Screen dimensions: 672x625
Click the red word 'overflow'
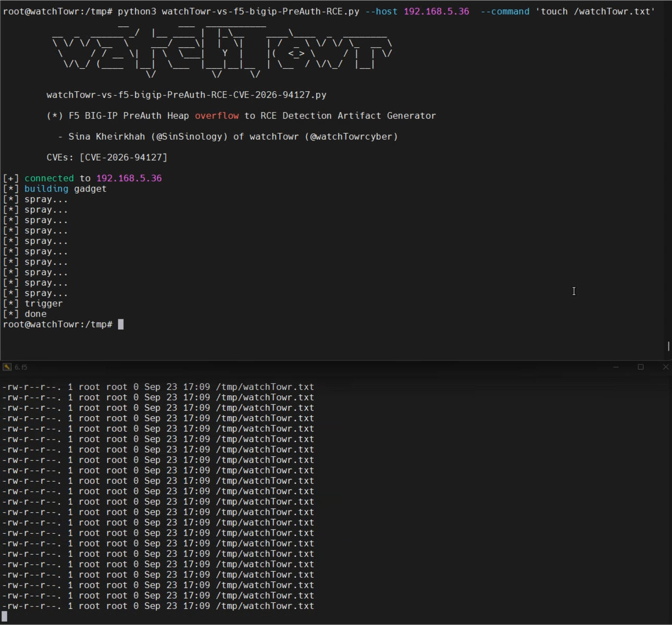coord(217,116)
